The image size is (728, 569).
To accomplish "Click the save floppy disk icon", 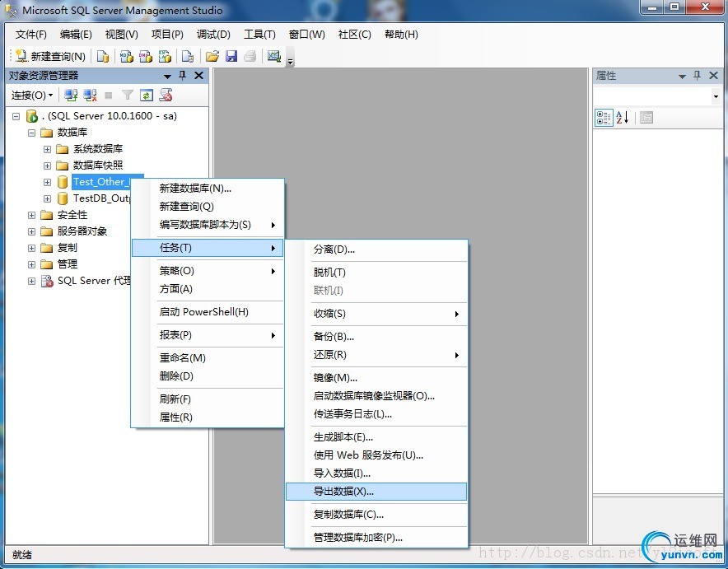I will point(231,57).
